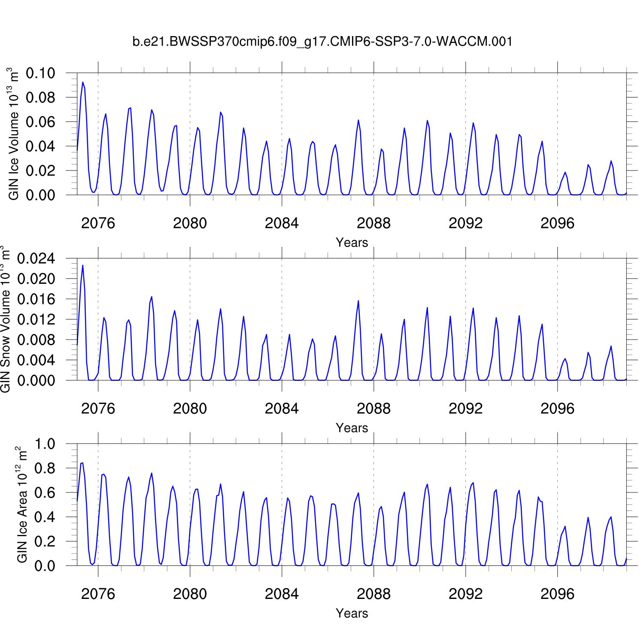Click the 2084 tick label of snow volume plot
Screen dimensions: 644x644
click(x=282, y=409)
